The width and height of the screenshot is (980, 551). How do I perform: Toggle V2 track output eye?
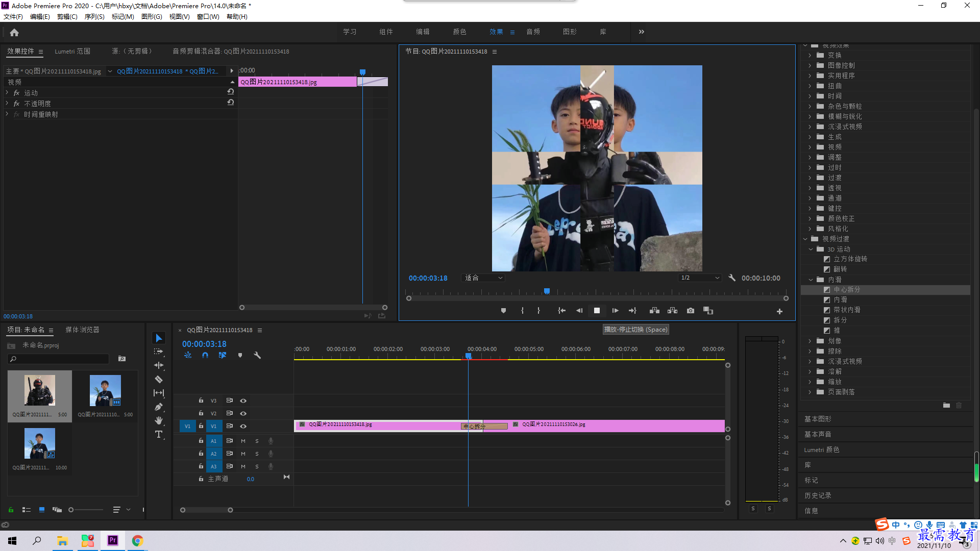[243, 413]
